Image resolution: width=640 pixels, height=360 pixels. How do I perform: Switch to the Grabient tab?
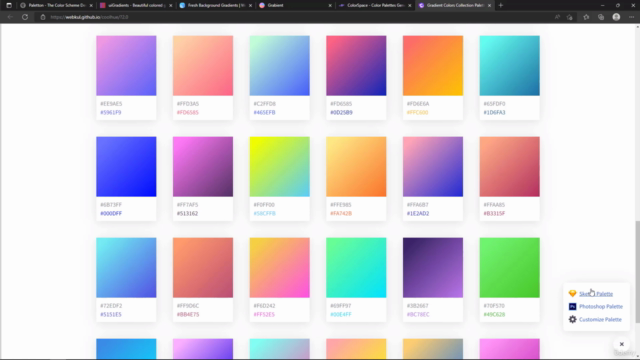295,5
